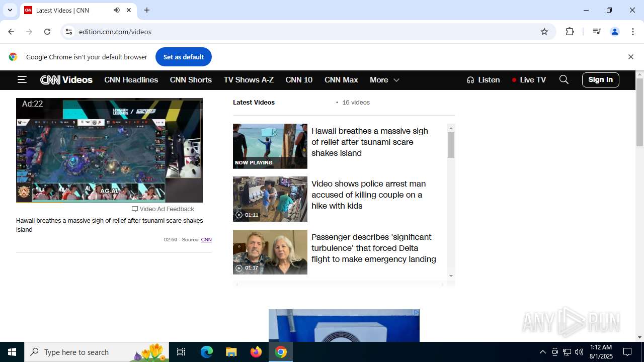
Task: Launch Firefox from taskbar
Action: [256, 352]
